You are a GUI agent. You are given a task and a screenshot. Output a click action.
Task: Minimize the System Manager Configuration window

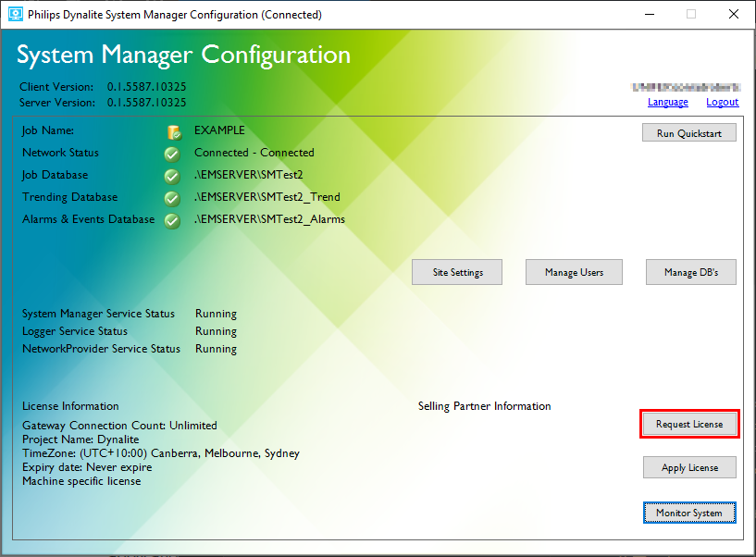tap(649, 15)
